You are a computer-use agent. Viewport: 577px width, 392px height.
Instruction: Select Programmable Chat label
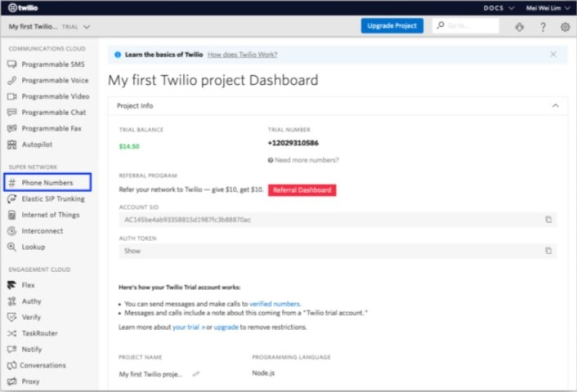click(54, 112)
